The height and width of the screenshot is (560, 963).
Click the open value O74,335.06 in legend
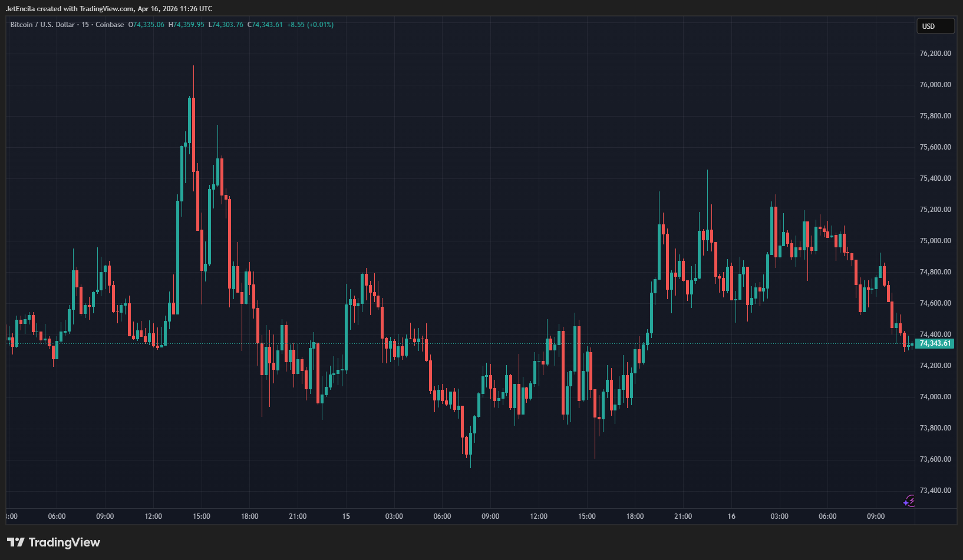146,25
